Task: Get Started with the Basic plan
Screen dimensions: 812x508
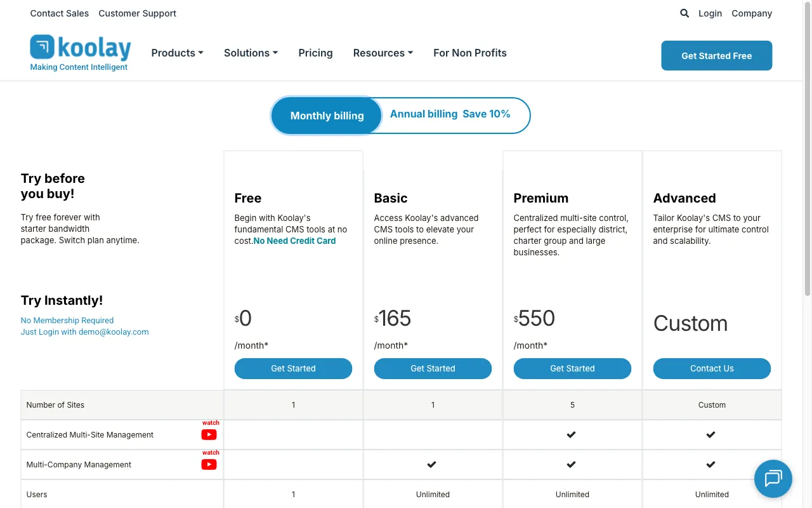Action: (x=433, y=368)
